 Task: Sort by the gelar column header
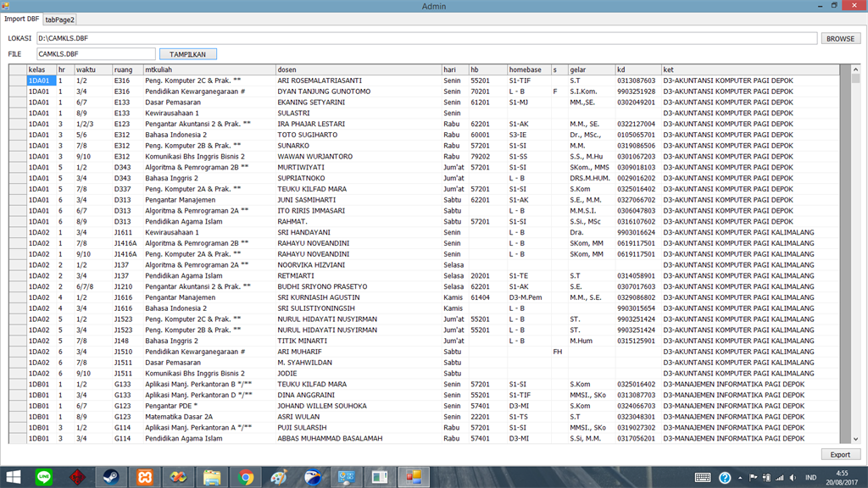click(591, 69)
